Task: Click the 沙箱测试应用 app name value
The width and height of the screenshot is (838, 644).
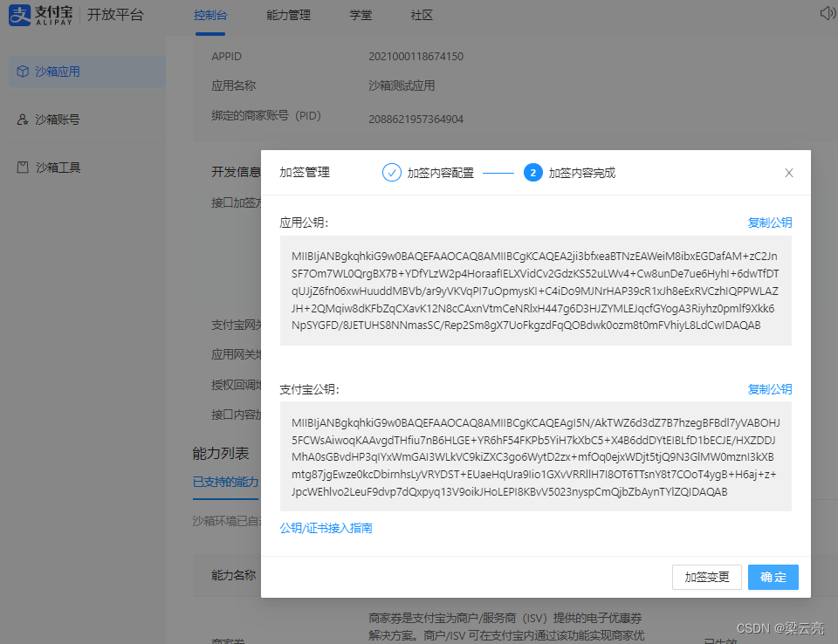Action: [402, 86]
